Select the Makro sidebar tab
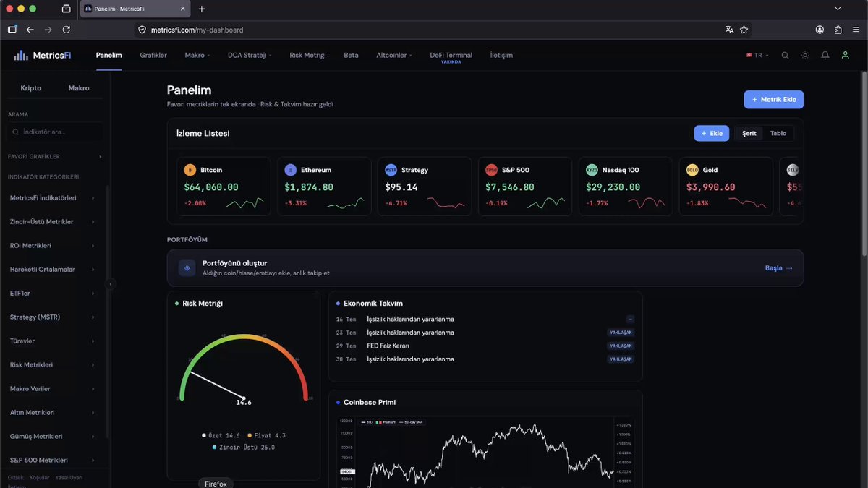868x488 pixels. (x=79, y=88)
